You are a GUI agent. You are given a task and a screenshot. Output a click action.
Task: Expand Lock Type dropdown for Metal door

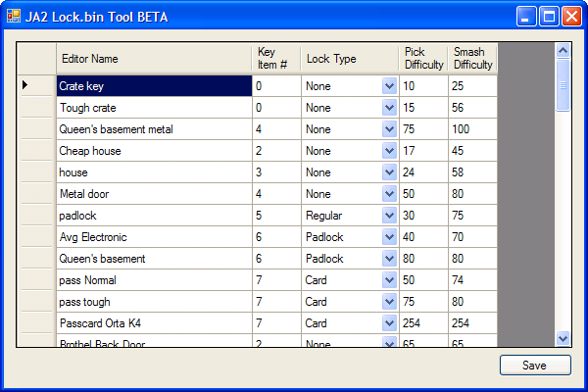389,194
